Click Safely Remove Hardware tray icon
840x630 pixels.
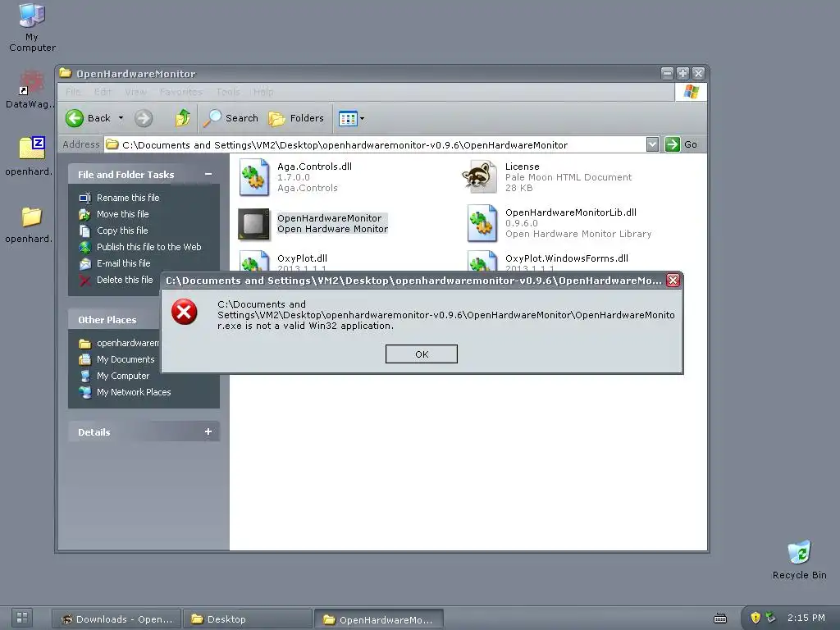pyautogui.click(x=770, y=617)
